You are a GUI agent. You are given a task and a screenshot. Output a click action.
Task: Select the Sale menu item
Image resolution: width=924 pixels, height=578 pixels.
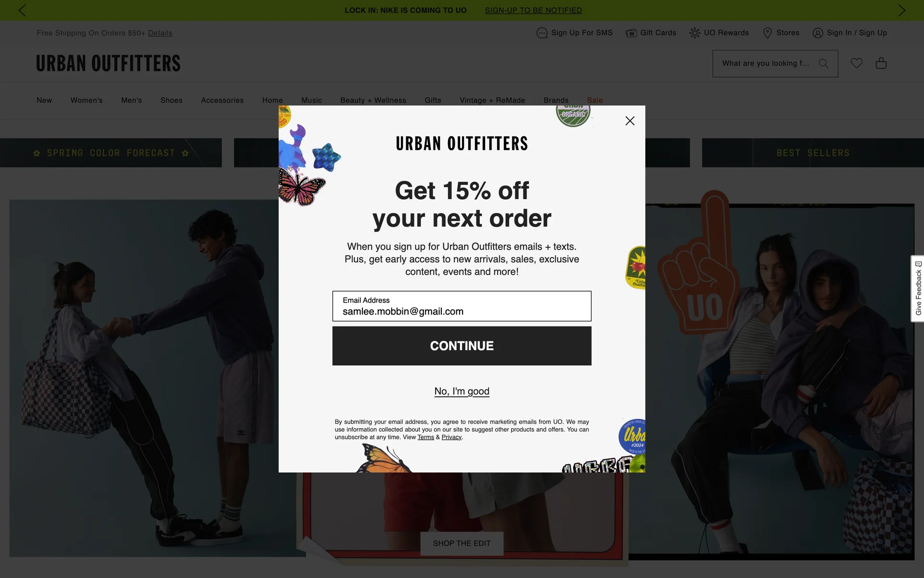tap(595, 100)
